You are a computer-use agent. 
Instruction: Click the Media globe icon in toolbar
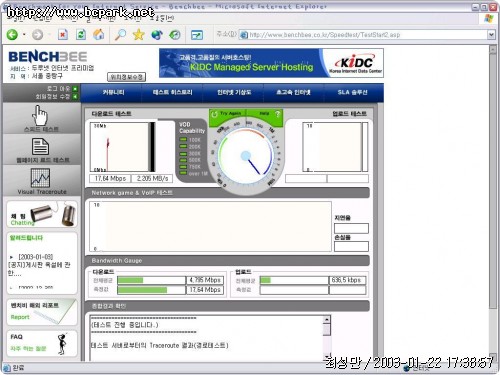pos(157,35)
